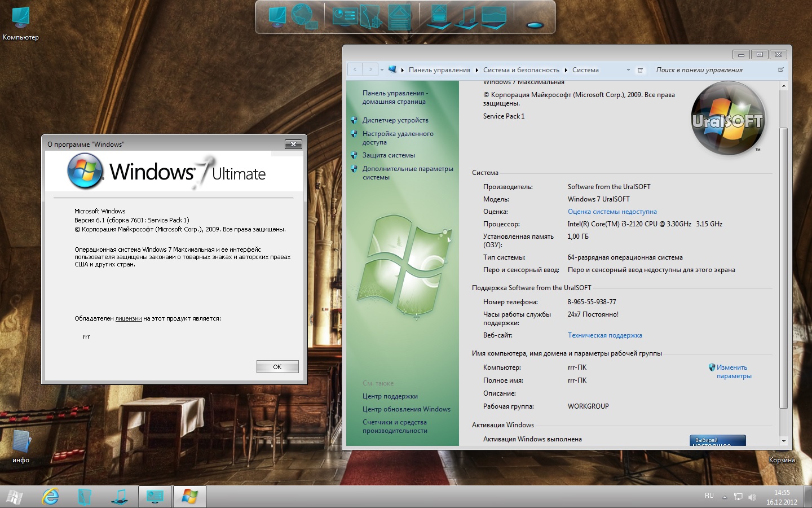
Task: Click the Система breadcrumb
Action: tap(585, 70)
